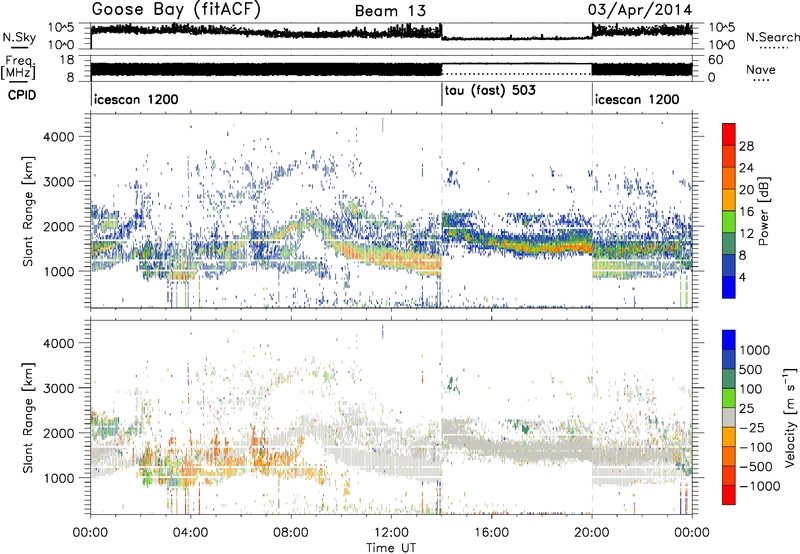
Task: Click the "Nave" legend label
Action: click(x=761, y=70)
